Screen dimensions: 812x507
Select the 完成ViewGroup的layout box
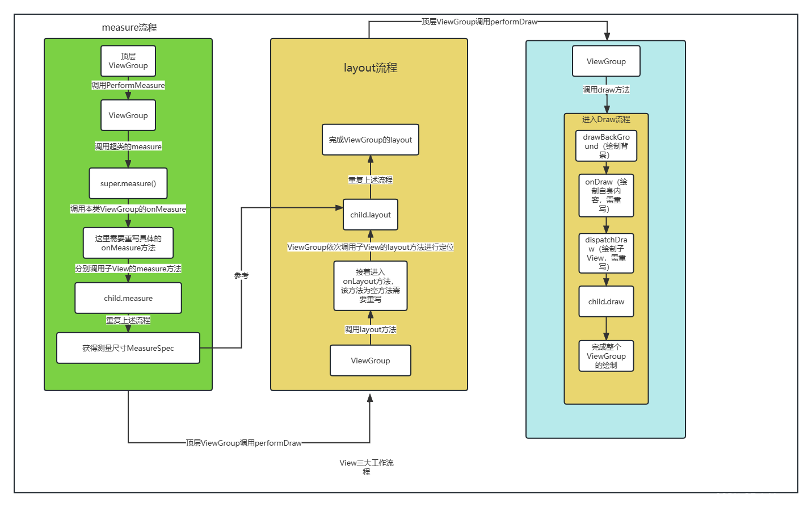pos(371,140)
